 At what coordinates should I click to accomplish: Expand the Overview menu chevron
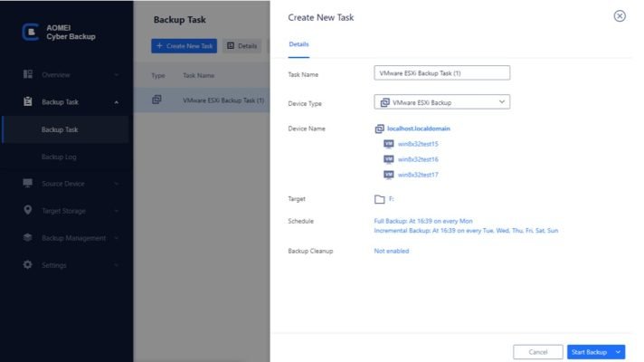pyautogui.click(x=117, y=75)
